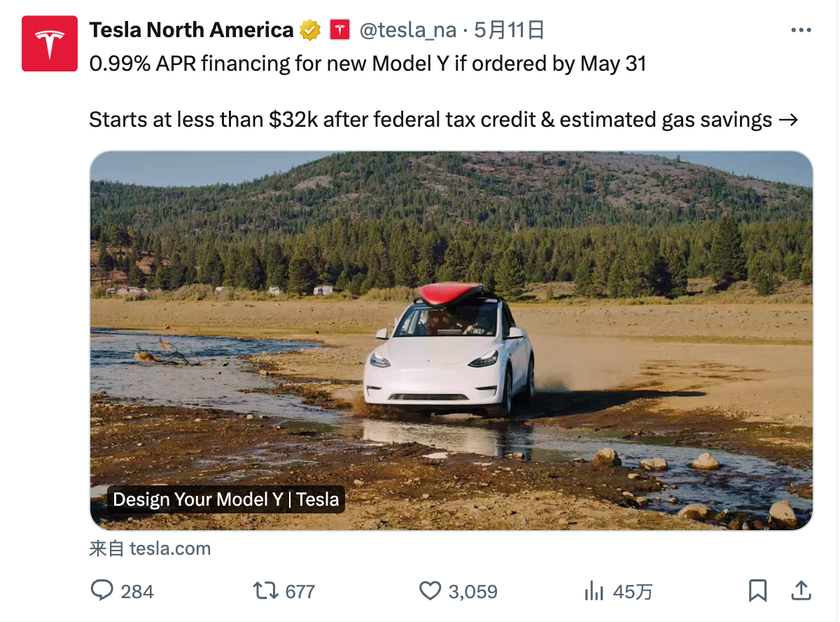Screen dimensions: 840x622
Task: Click the 677 reposts count
Action: tap(300, 592)
